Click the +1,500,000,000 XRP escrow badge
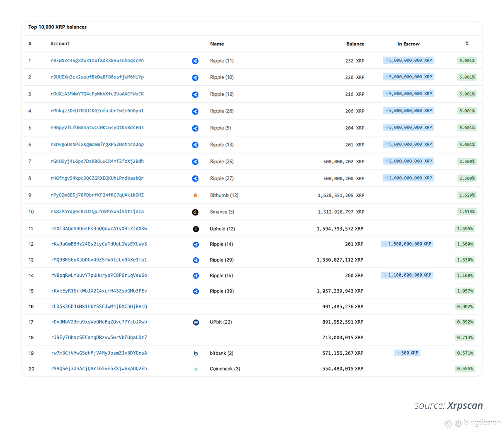504x432 pixels. pos(407,244)
